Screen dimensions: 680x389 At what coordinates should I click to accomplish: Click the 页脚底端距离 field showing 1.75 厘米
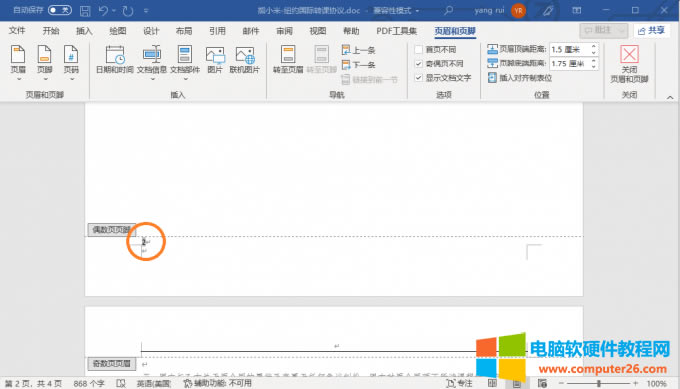tap(569, 64)
